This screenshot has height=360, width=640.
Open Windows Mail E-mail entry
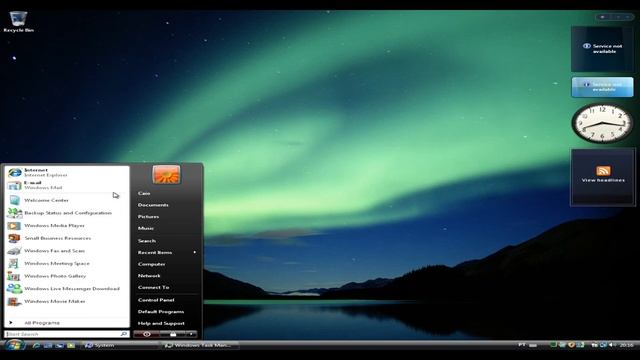(x=67, y=185)
